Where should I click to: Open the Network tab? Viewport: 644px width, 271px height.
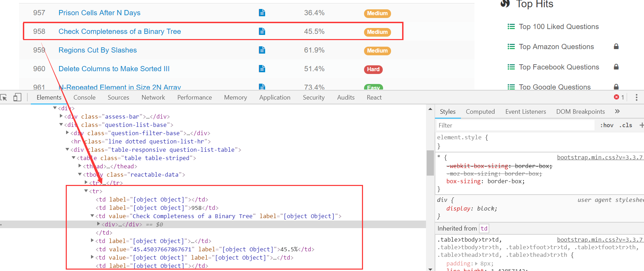coord(153,97)
